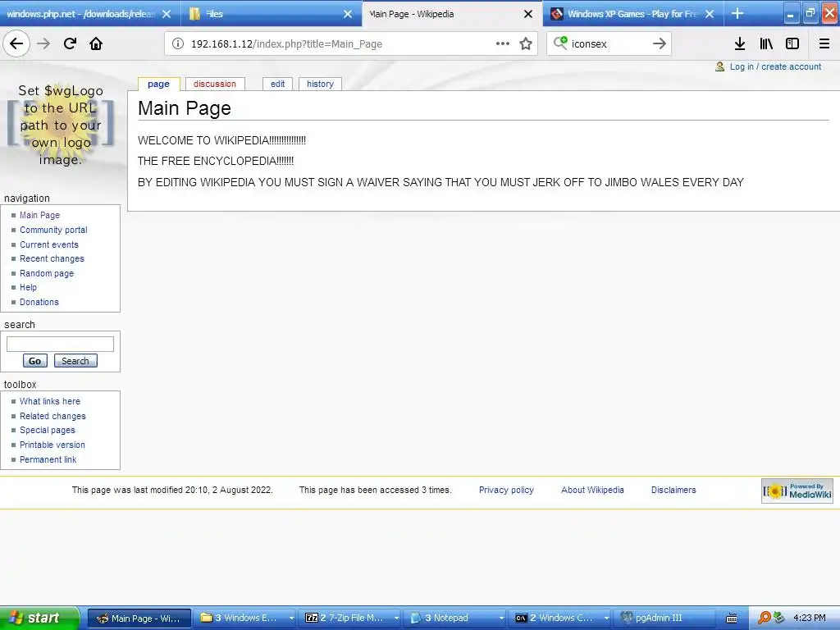This screenshot has width=840, height=630.
Task: Click the wiki logo placeholder image
Action: pos(61,126)
